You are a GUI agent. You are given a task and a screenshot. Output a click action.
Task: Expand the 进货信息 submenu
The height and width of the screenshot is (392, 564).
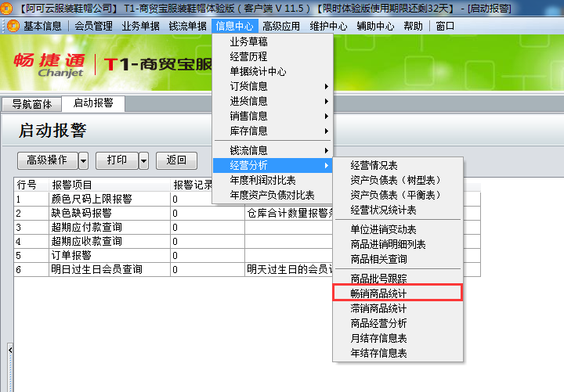tap(273, 101)
